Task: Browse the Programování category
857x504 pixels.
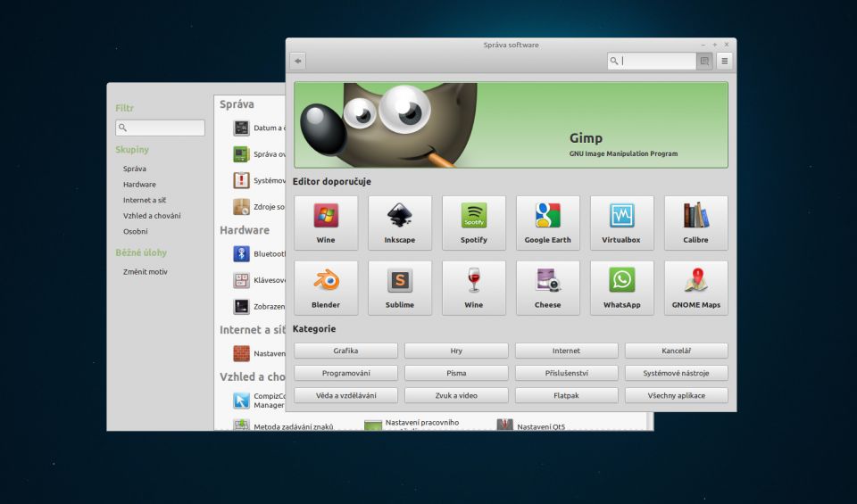Action: point(346,373)
